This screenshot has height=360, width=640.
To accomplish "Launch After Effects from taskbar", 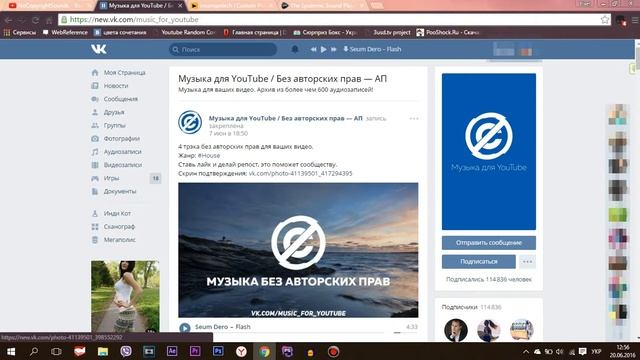I will 172,351.
